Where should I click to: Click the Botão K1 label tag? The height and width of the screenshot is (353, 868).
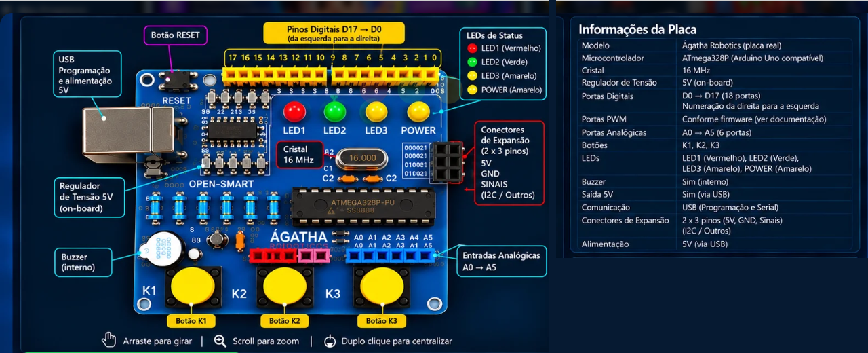(x=191, y=321)
